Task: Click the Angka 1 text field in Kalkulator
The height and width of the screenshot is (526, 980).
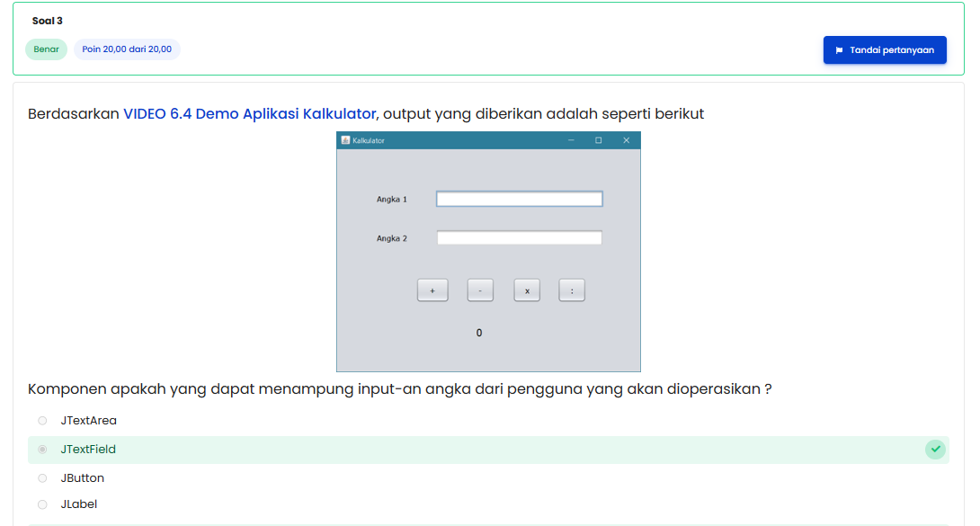Action: (x=520, y=199)
